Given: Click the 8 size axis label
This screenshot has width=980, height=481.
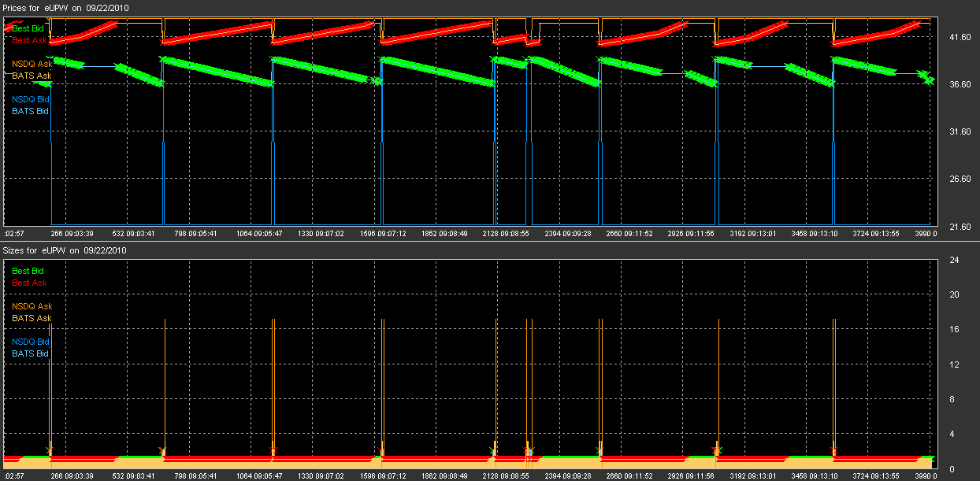Looking at the screenshot, I should 952,398.
